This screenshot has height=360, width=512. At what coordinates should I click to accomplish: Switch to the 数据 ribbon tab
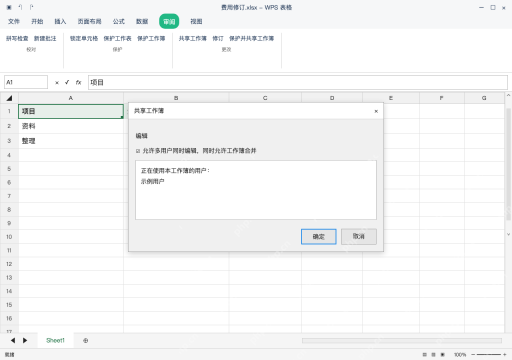point(142,21)
